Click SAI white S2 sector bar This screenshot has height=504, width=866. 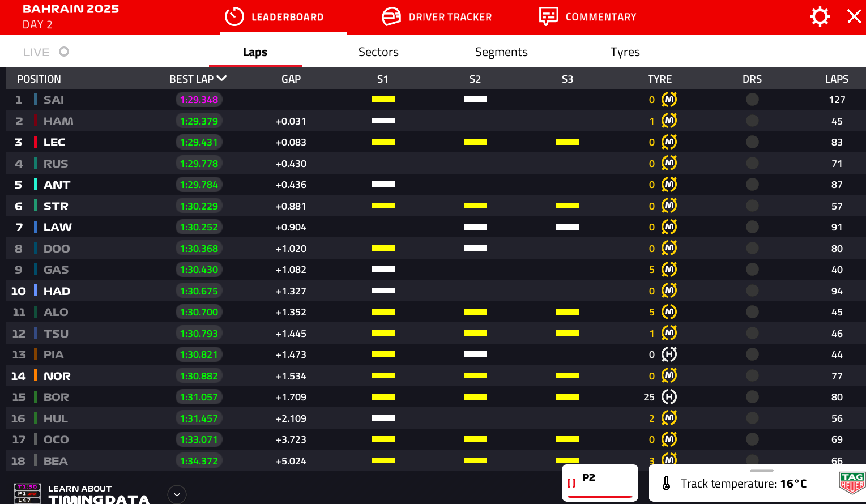click(476, 100)
